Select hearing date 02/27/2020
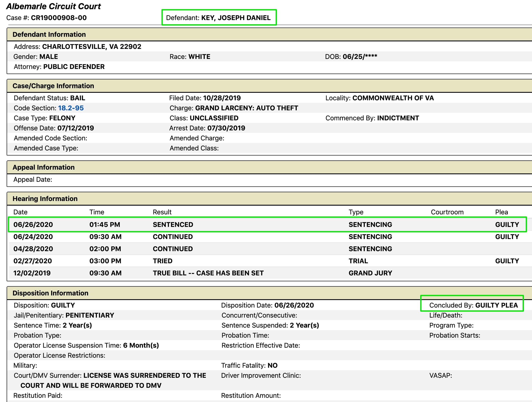Viewport: 532px width, 402px height. click(33, 261)
